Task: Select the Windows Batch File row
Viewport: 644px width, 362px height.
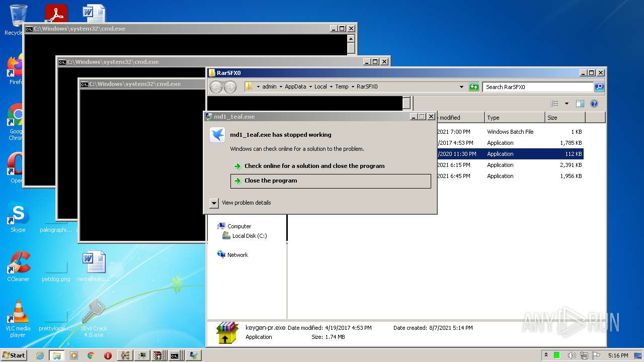Action: (510, 132)
